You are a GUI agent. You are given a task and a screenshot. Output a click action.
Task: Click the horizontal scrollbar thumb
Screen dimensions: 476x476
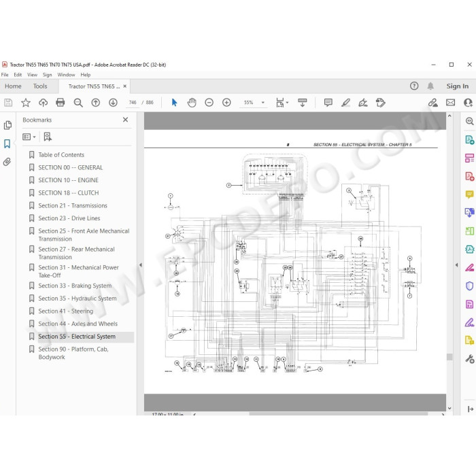point(339,413)
